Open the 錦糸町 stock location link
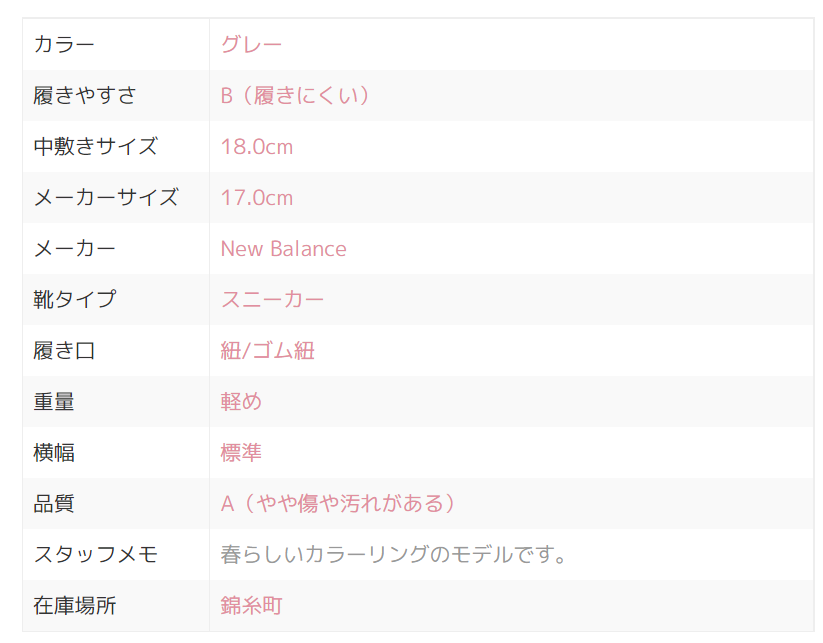The height and width of the screenshot is (643, 823). [x=252, y=606]
